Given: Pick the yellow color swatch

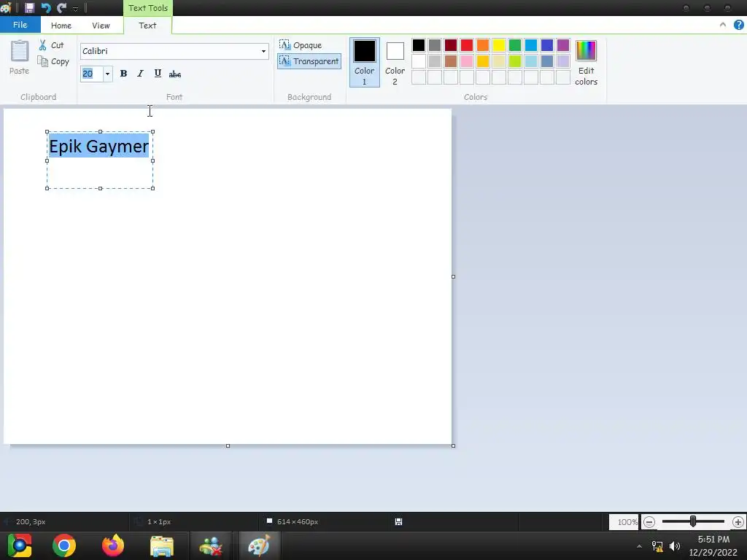Looking at the screenshot, I should click(x=499, y=45).
